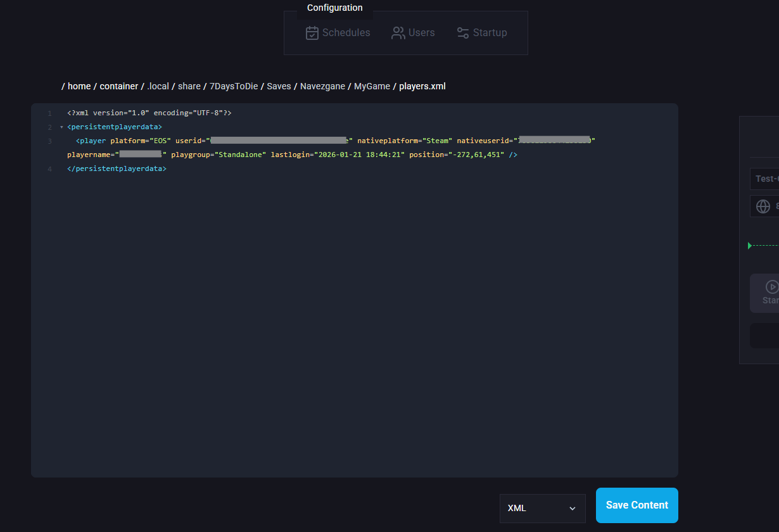Open the Users tab
Image resolution: width=779 pixels, height=532 pixels.
click(x=413, y=33)
